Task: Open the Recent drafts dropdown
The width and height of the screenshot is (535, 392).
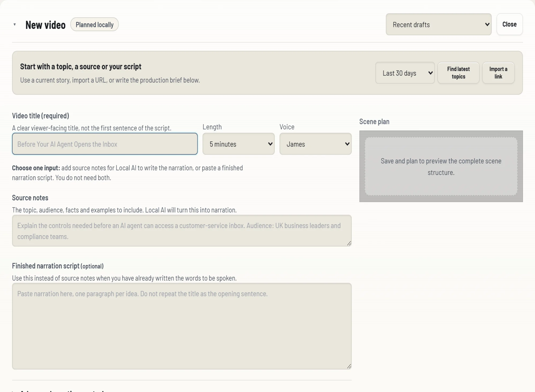Action: coord(438,24)
